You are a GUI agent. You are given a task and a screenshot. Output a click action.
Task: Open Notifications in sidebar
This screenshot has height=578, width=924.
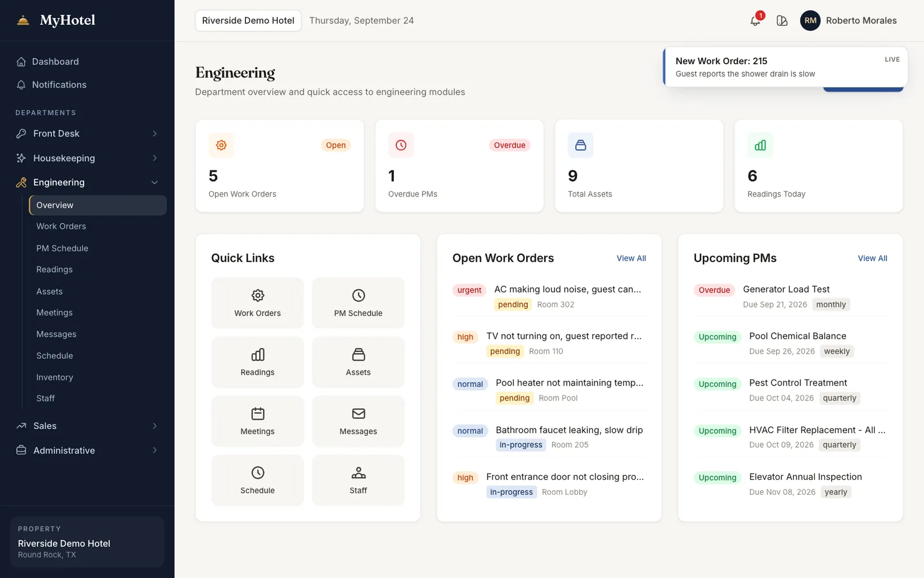point(87,84)
